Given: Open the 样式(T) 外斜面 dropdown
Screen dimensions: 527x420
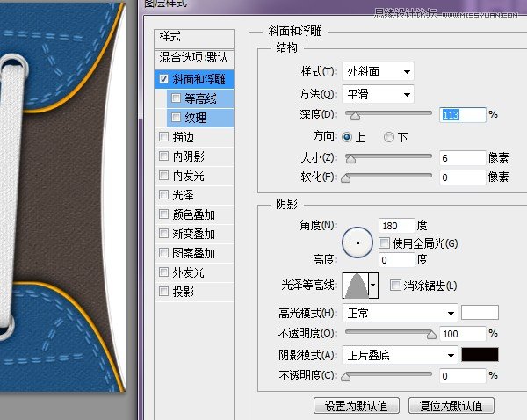Looking at the screenshot, I should pyautogui.click(x=378, y=71).
